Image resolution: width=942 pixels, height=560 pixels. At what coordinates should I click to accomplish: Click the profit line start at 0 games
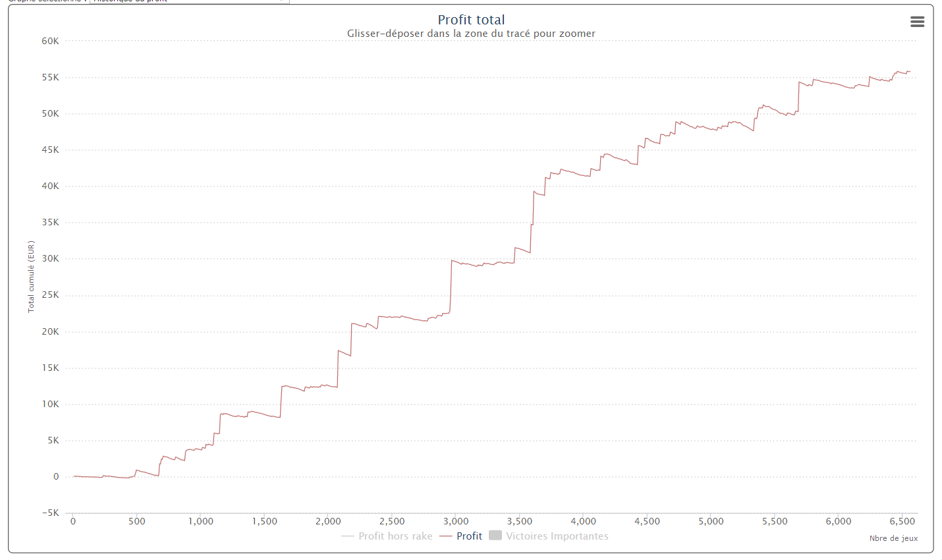click(74, 476)
